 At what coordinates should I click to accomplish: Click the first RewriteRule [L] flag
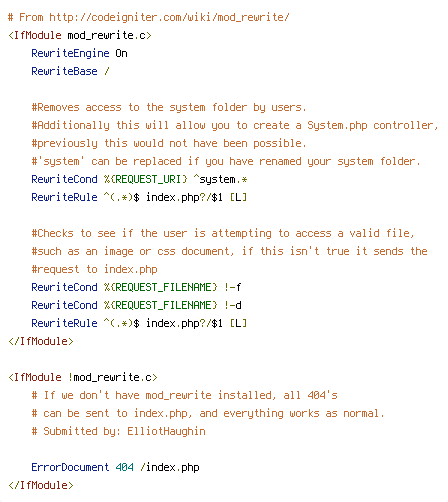click(238, 197)
